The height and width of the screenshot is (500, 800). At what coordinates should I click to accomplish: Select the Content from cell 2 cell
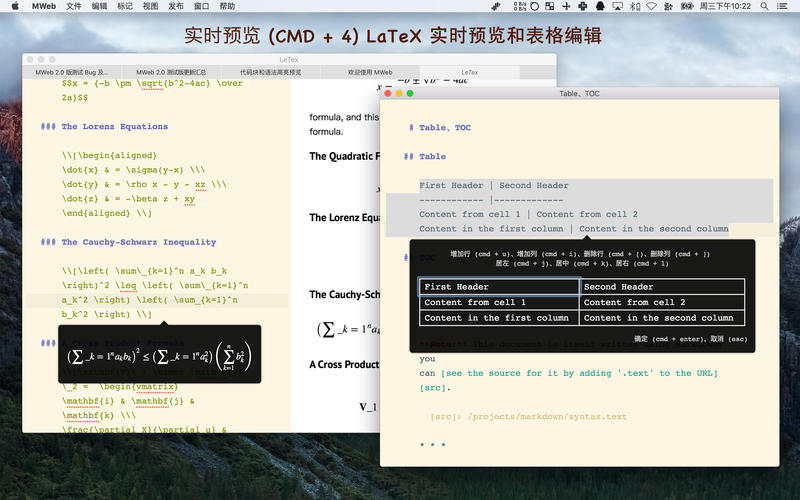(663, 302)
